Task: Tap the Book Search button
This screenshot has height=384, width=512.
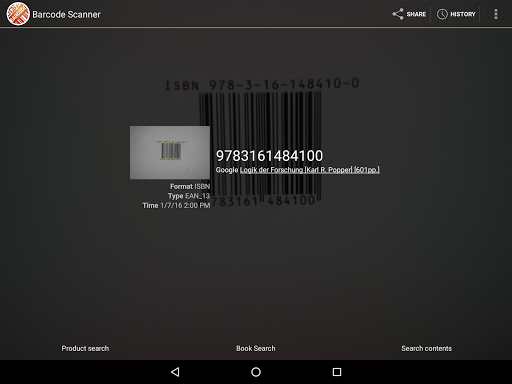Action: (x=256, y=348)
